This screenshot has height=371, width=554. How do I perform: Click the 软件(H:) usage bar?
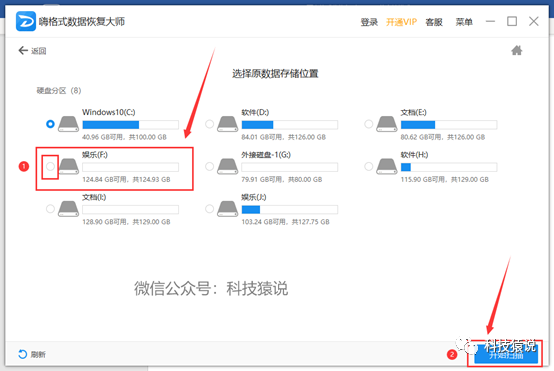point(449,167)
